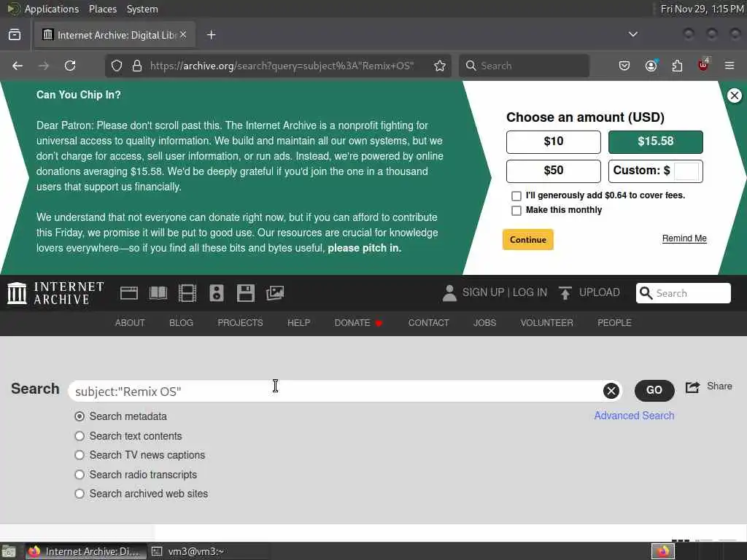Select Search TV news captions option
This screenshot has height=560, width=747.
(80, 455)
